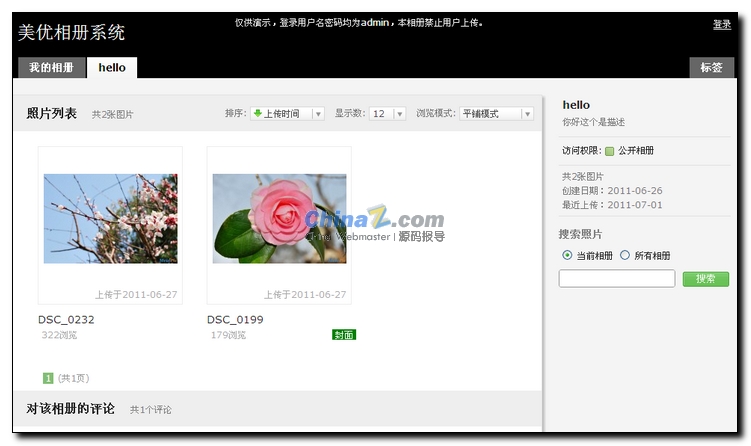This screenshot has width=751, height=446.
Task: Click the 美优相册系统 site title
Action: (x=71, y=33)
